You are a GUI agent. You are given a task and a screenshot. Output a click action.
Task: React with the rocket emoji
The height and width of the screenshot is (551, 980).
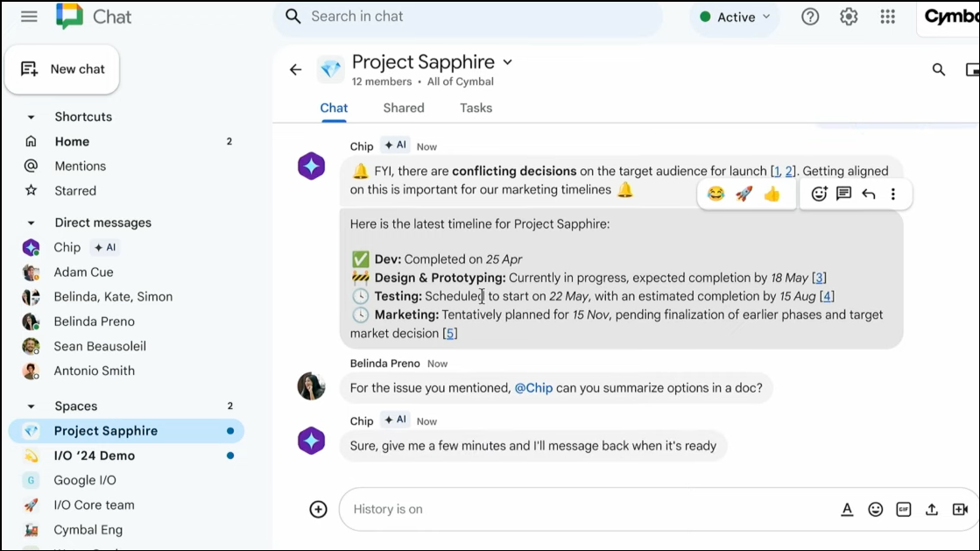click(x=744, y=194)
